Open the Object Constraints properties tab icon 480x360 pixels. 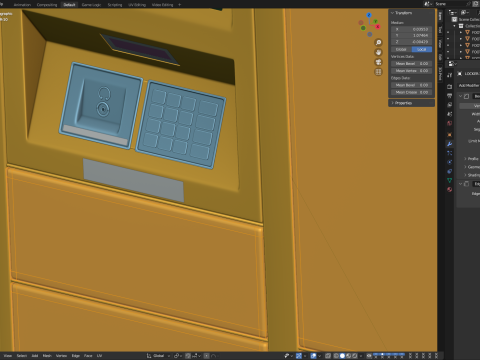tap(449, 171)
